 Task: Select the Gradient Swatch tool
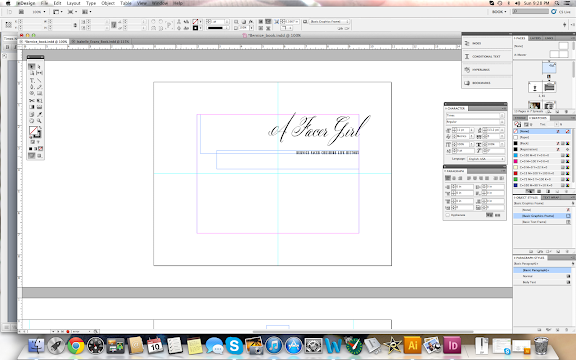tap(32, 107)
